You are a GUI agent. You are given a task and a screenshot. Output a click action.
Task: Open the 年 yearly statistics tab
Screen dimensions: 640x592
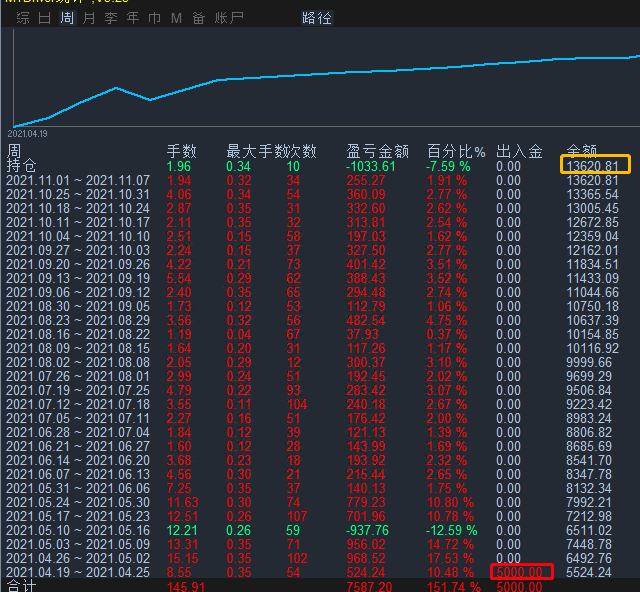click(133, 18)
